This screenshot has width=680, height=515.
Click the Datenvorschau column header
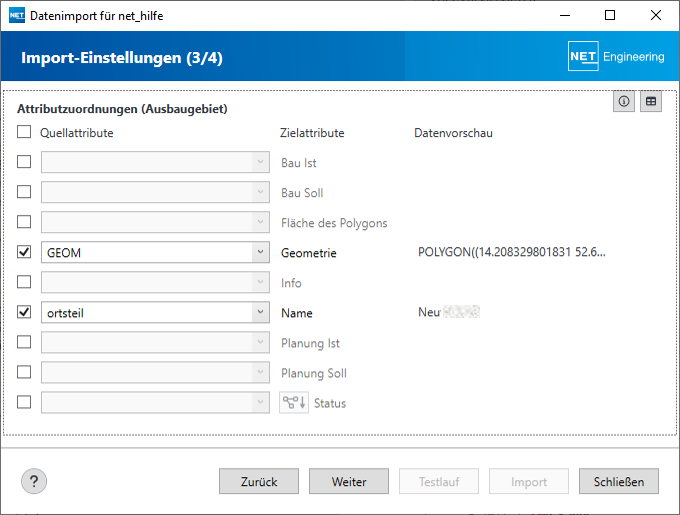click(x=453, y=133)
